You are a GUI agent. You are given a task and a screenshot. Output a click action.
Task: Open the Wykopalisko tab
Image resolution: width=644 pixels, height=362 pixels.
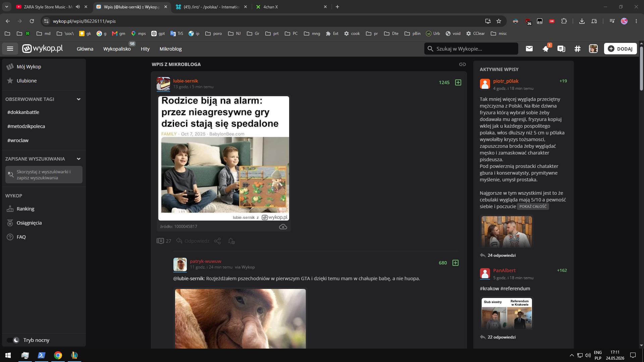[117, 49]
